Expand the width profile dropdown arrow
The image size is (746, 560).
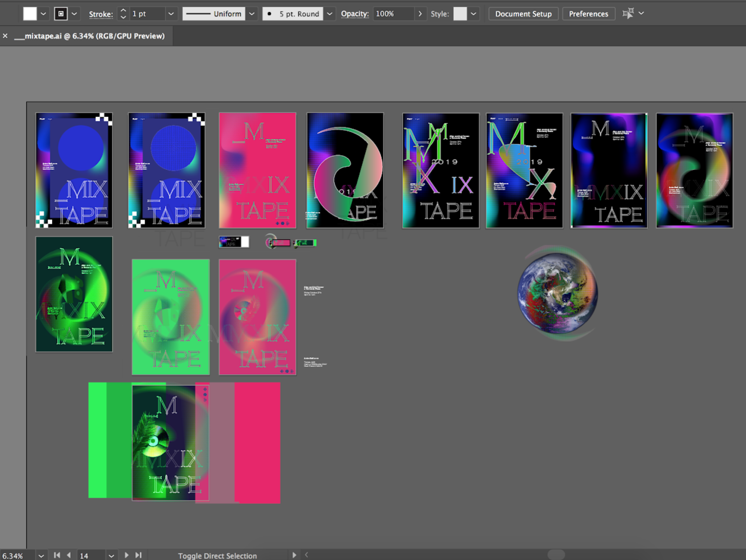point(252,14)
